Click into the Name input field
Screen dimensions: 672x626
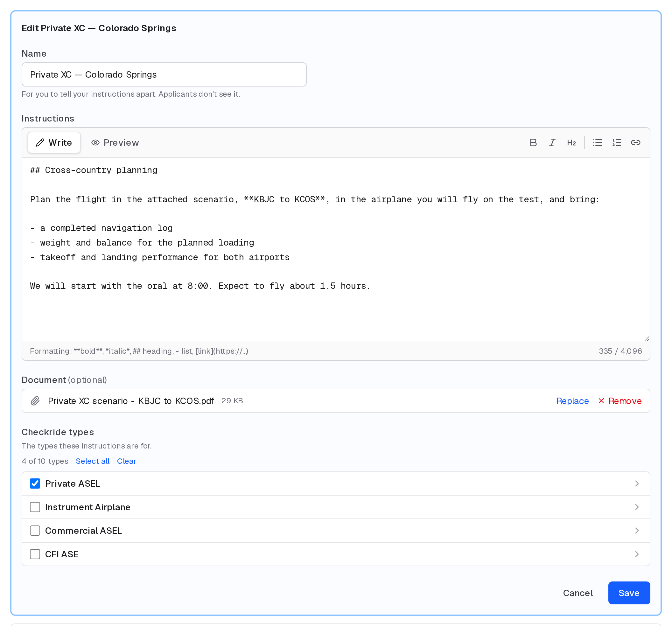click(x=164, y=74)
